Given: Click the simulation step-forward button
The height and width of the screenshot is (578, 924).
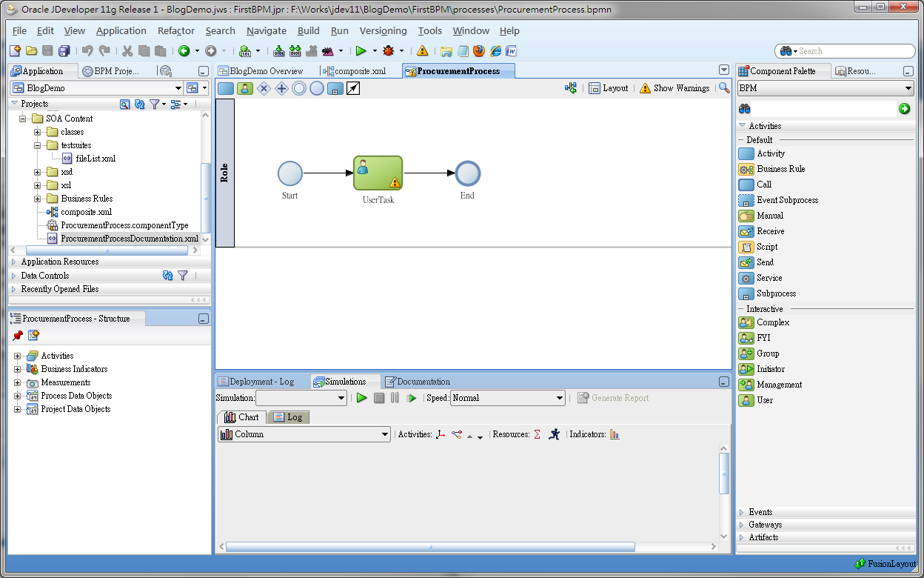Looking at the screenshot, I should [x=412, y=398].
